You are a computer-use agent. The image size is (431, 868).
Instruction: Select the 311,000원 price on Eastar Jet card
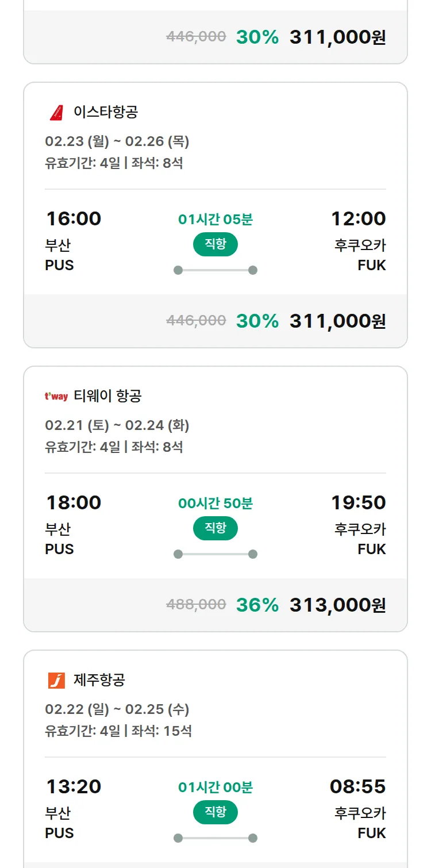pos(337,321)
